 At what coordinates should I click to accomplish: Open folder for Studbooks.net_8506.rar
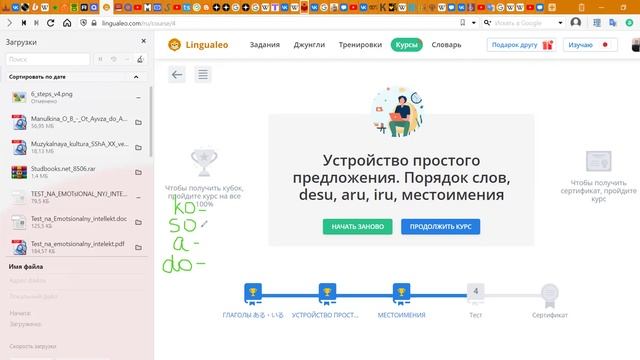click(138, 172)
